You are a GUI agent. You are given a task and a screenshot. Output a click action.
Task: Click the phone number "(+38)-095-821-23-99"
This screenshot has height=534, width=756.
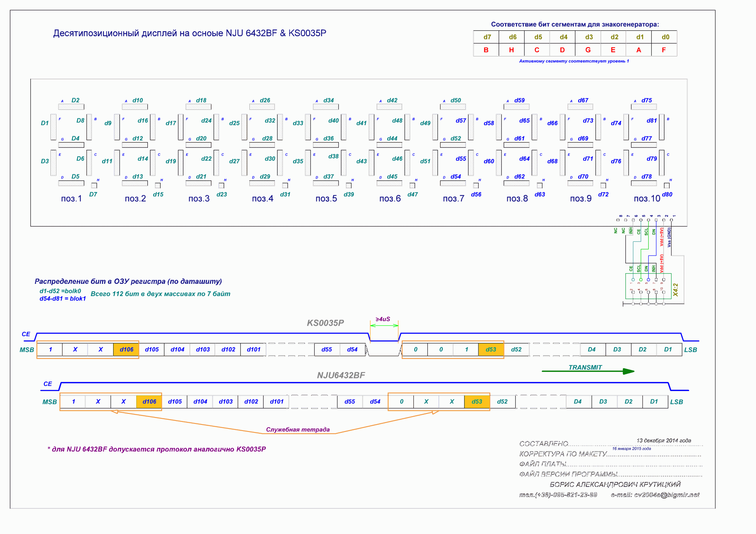(x=566, y=495)
